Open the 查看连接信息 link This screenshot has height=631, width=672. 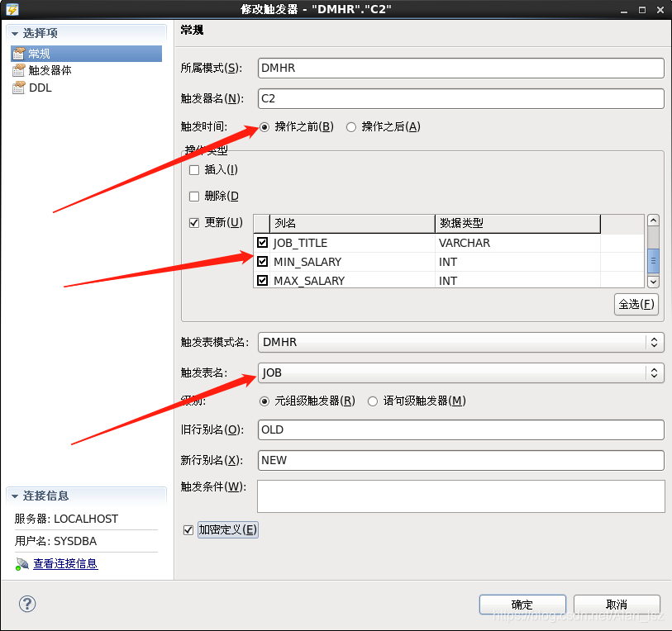65,564
